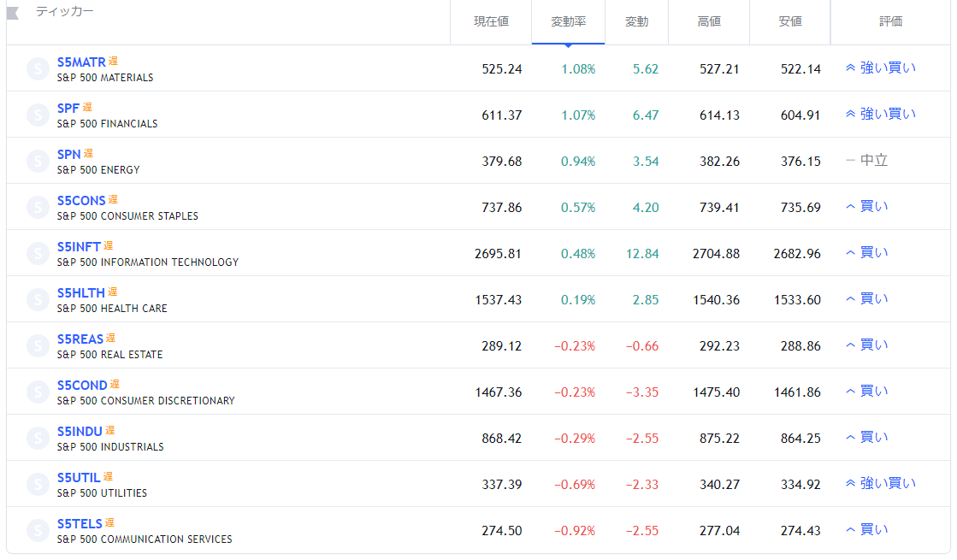Click the S5CONS round logo icon
The height and width of the screenshot is (560, 957).
(38, 208)
